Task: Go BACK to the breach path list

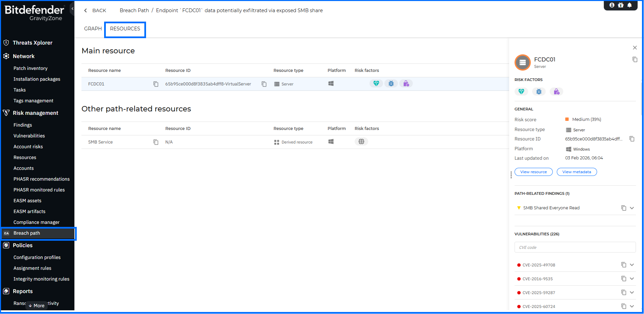Action: 95,10
